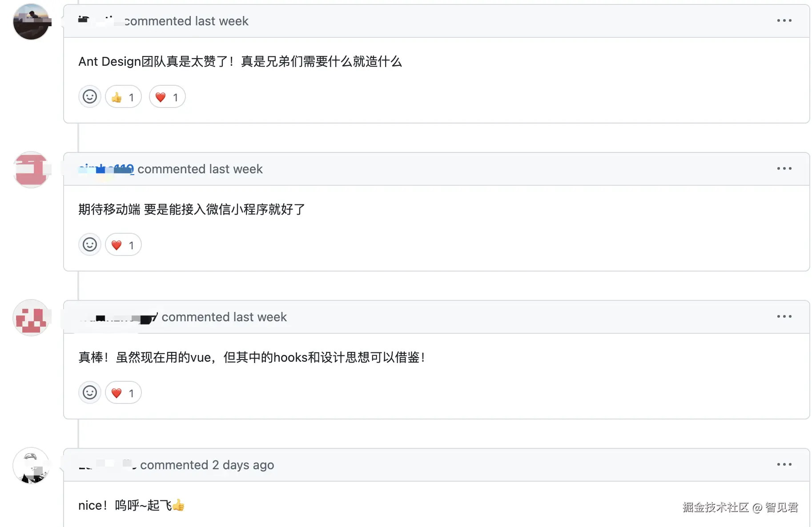Add reaction to the Ant Design team comment

click(90, 97)
